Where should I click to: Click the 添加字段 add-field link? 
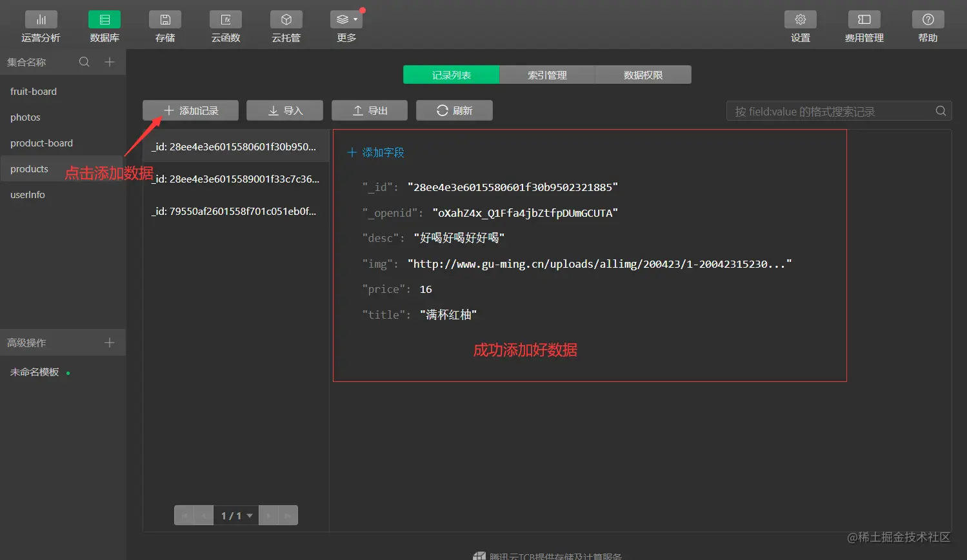(375, 152)
